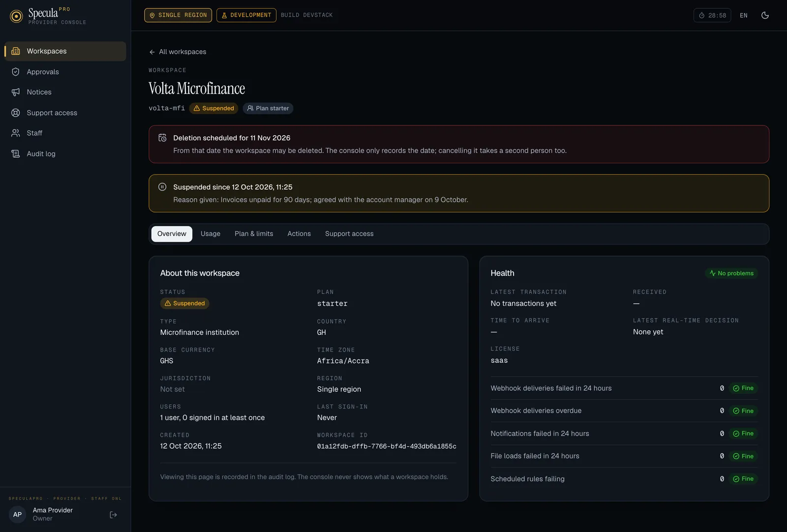Click the volta-mfi workspace slug
This screenshot has width=787, height=532.
coord(167,108)
